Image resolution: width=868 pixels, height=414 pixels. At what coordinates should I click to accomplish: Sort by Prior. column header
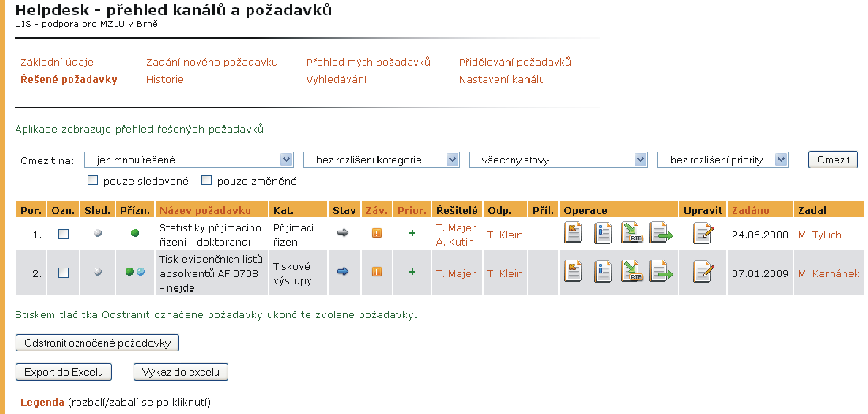(x=412, y=210)
